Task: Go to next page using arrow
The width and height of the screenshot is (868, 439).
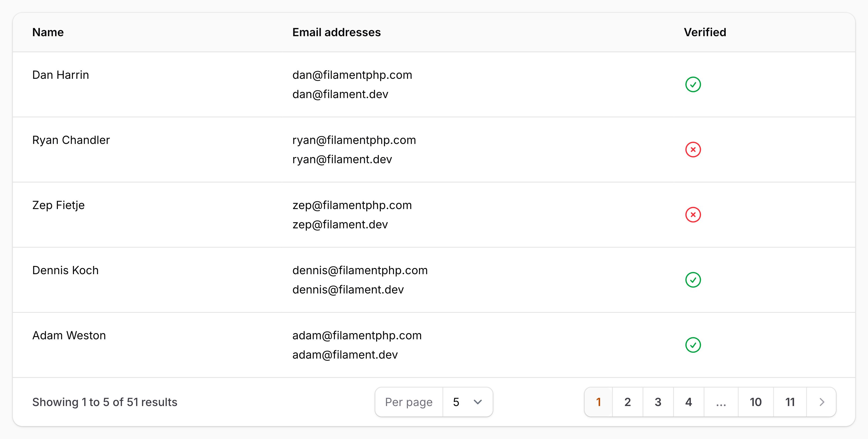Action: [x=821, y=402]
